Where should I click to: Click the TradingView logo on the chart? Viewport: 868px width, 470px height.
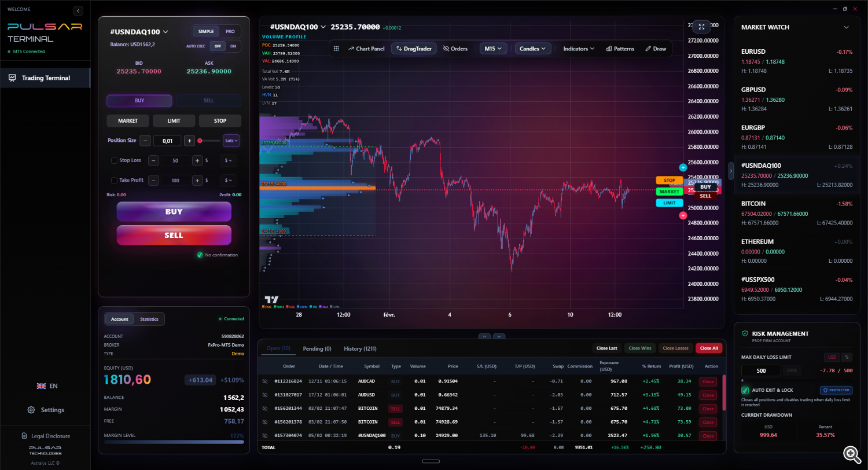pyautogui.click(x=271, y=299)
